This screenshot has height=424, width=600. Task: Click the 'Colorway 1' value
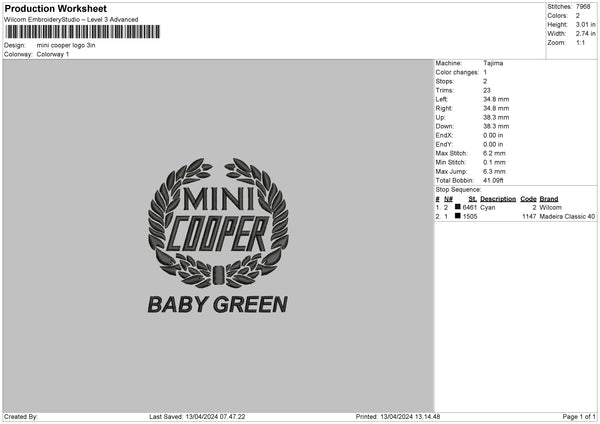pyautogui.click(x=53, y=54)
